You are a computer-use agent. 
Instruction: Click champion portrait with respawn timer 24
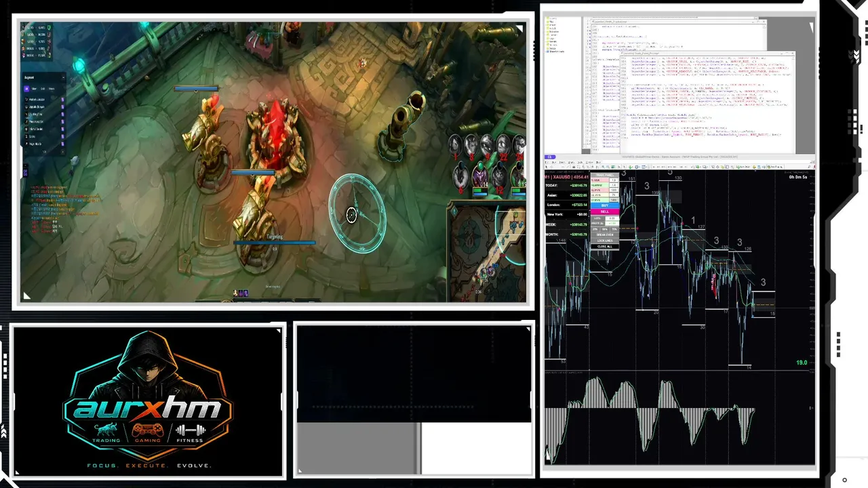click(519, 144)
